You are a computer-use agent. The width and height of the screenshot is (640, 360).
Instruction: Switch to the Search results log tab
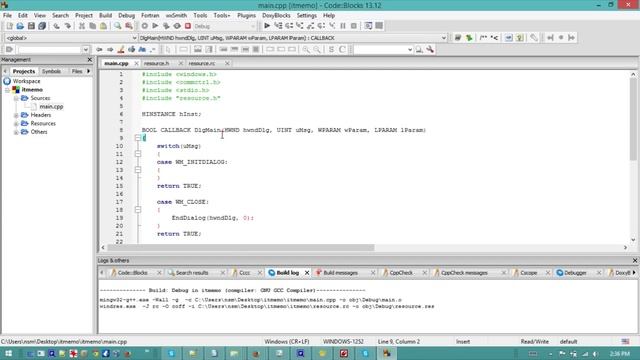(x=191, y=273)
